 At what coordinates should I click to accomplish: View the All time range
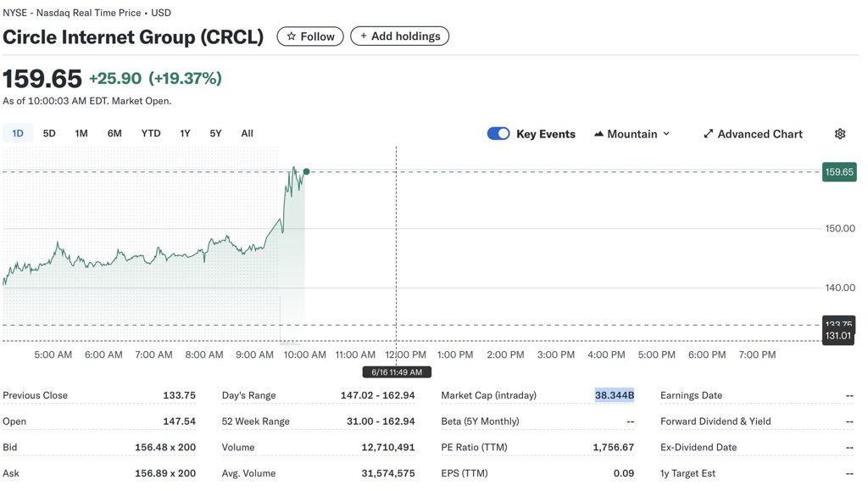tap(247, 133)
